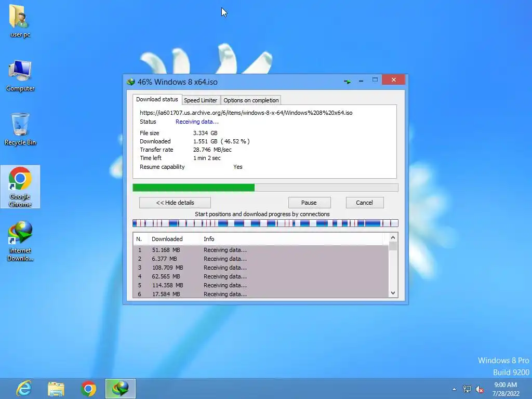This screenshot has width=532, height=399.
Task: Select the IDM taskbar button
Action: [121, 389]
